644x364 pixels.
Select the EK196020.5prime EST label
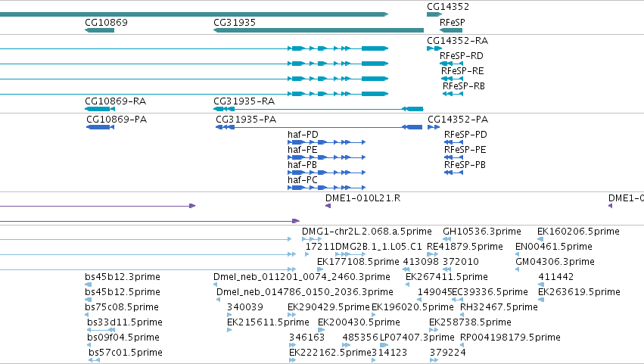(412, 307)
